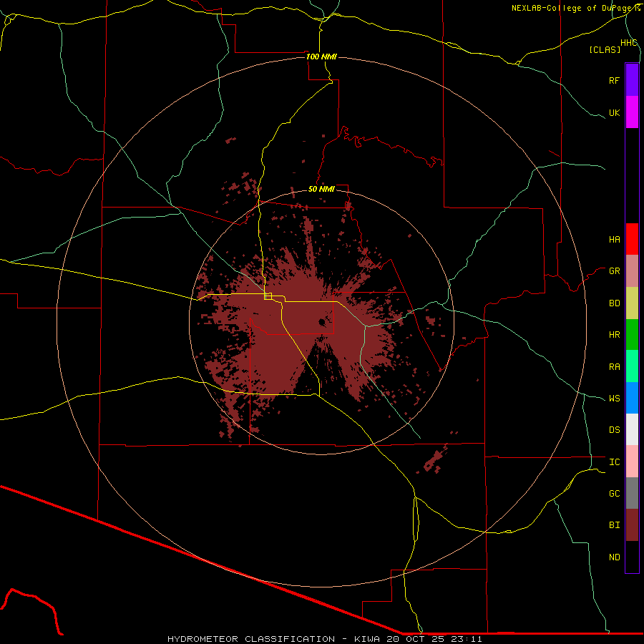Click the HA red legend swatch
The height and width of the screenshot is (644, 644).
[x=632, y=239]
